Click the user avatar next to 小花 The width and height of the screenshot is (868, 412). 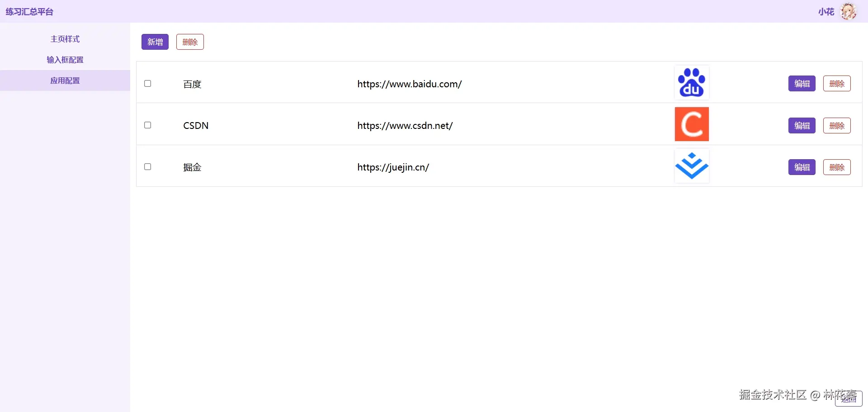[x=848, y=11]
